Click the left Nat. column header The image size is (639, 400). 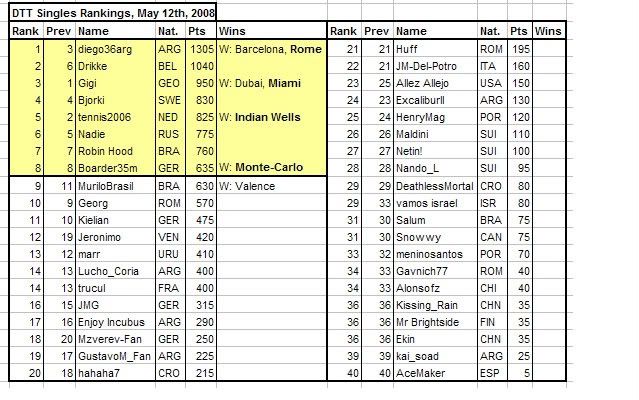[171, 31]
